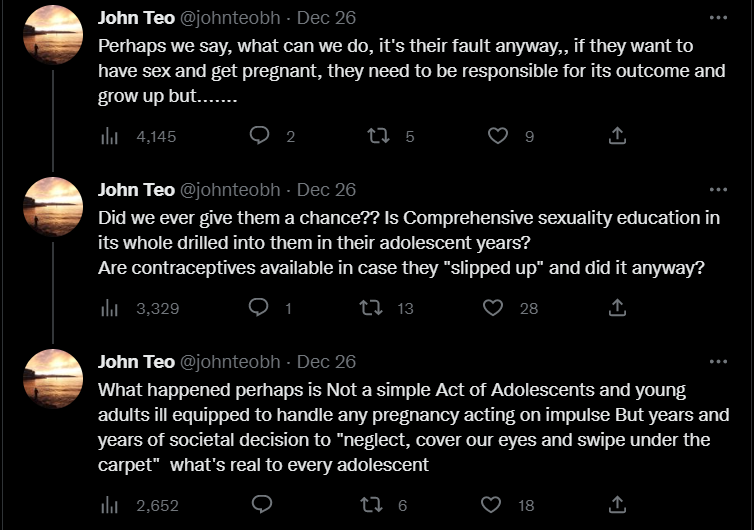Image resolution: width=754 pixels, height=530 pixels.
Task: Like the tweet with 18 likes
Action: [x=493, y=505]
